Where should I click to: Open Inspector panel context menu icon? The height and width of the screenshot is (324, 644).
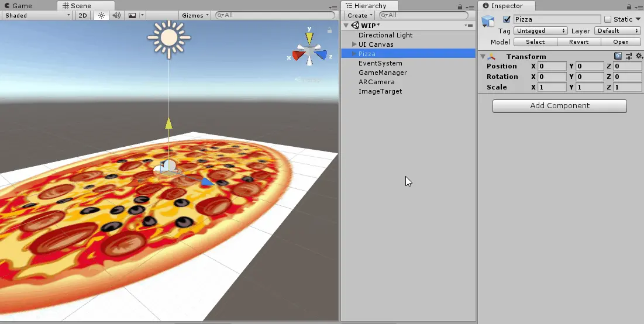[639, 8]
